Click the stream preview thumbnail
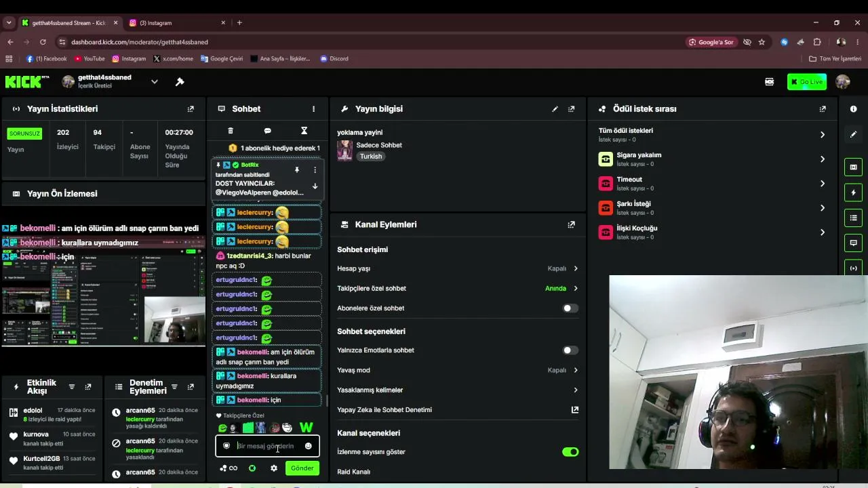The width and height of the screenshot is (868, 488). 103,290
